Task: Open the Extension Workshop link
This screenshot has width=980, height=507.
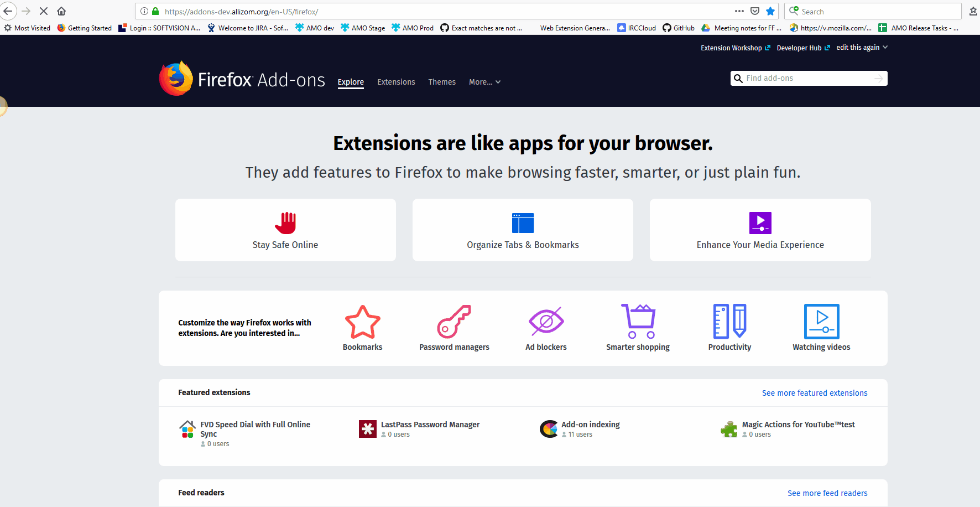Action: pos(736,48)
